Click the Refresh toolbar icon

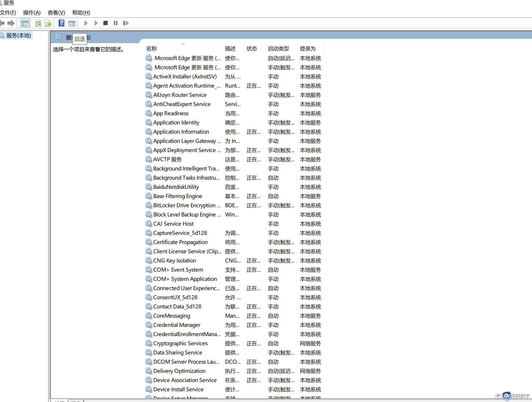(x=38, y=23)
